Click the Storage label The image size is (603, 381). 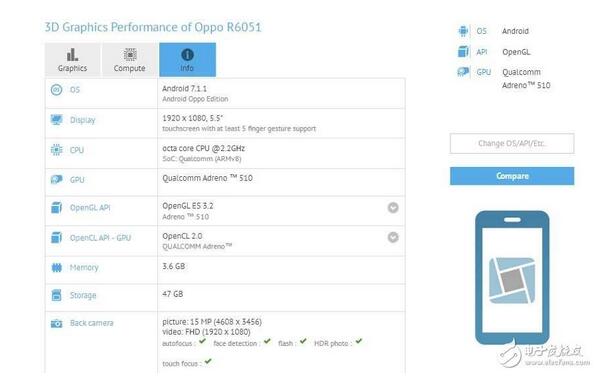point(83,296)
